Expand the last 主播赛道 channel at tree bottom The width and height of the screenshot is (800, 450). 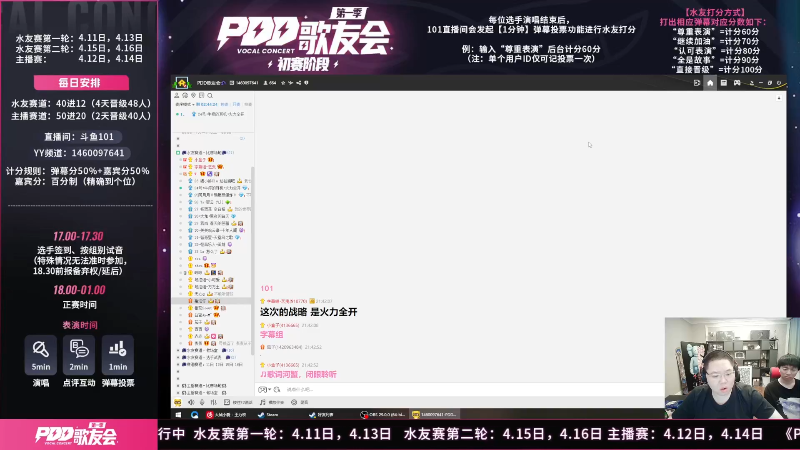178,393
